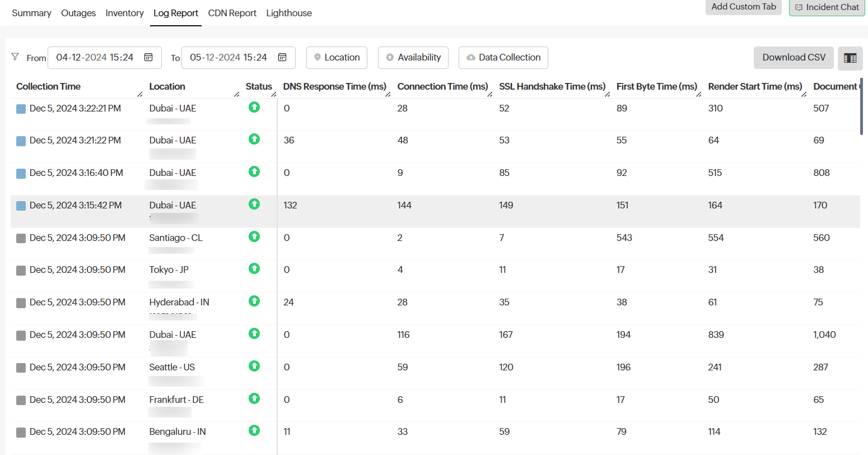This screenshot has height=455, width=868.
Task: Open the Lighthouse tab
Action: [x=289, y=13]
